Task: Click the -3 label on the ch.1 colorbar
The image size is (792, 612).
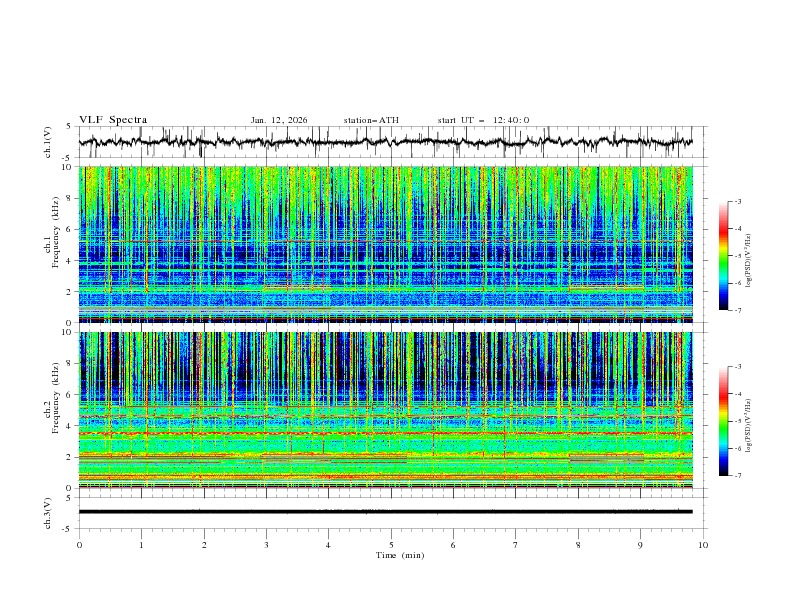Action: click(x=737, y=202)
